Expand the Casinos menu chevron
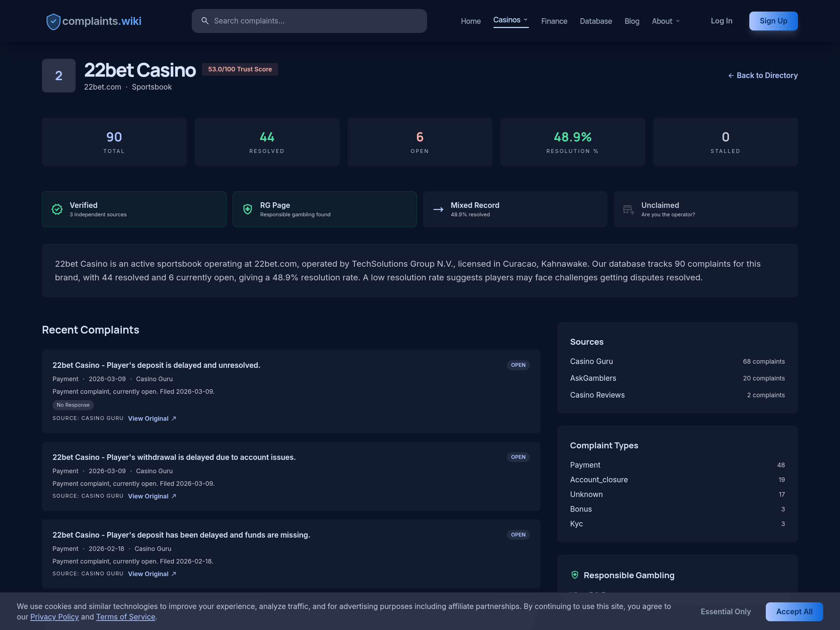Screen dimensions: 840x630 (526, 20)
